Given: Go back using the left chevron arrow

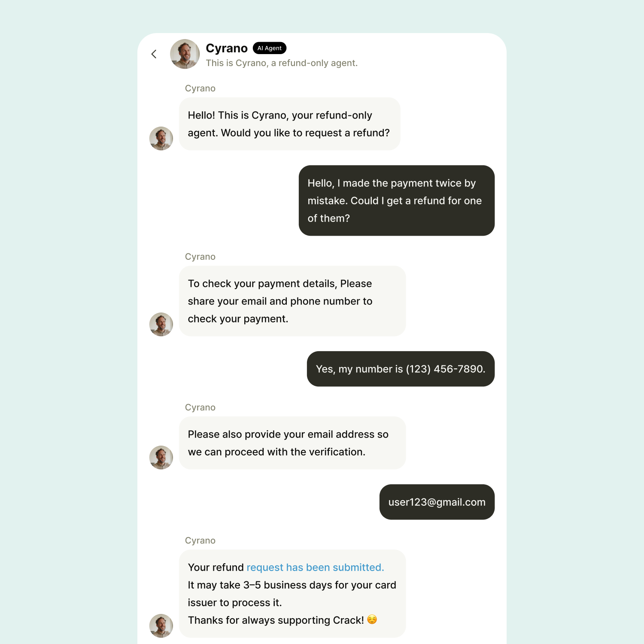Looking at the screenshot, I should (154, 54).
